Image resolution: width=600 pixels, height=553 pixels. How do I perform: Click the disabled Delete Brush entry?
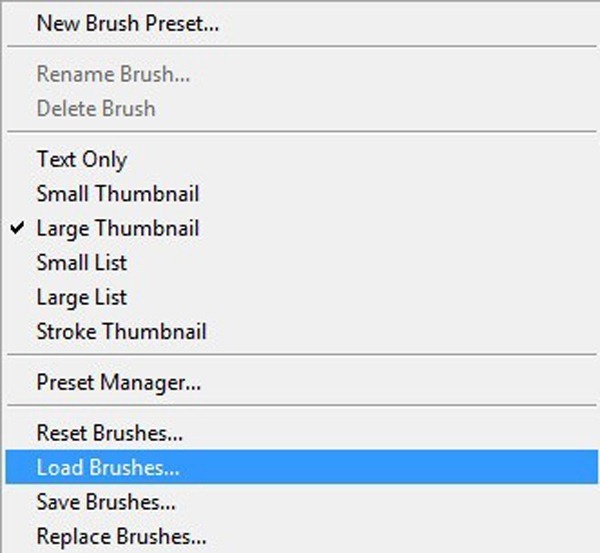96,108
